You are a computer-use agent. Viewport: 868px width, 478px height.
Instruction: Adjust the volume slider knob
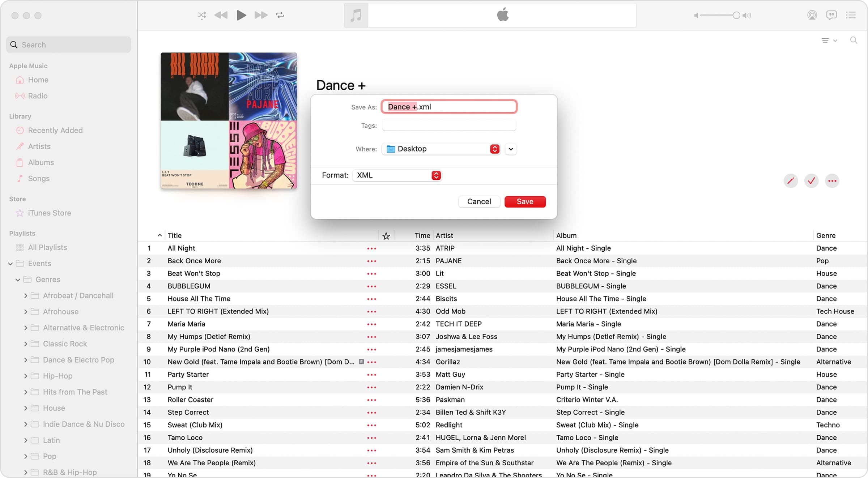coord(736,15)
